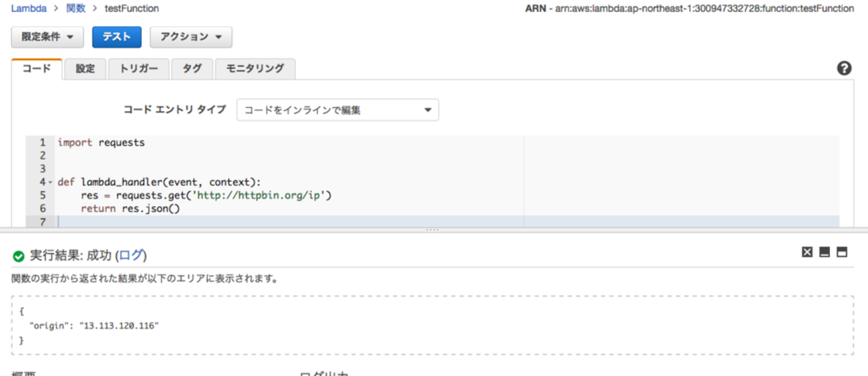Screen dimensions: 868x376
Task: Switch to the 設定 tab
Action: [x=85, y=68]
